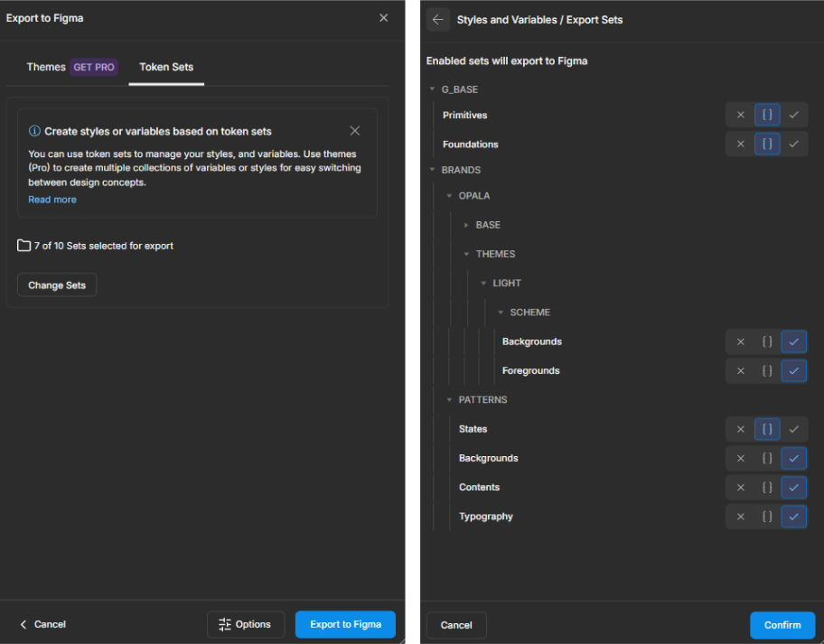Dismiss the token sets info banner
Screen dimensions: 824x644
[x=355, y=131]
